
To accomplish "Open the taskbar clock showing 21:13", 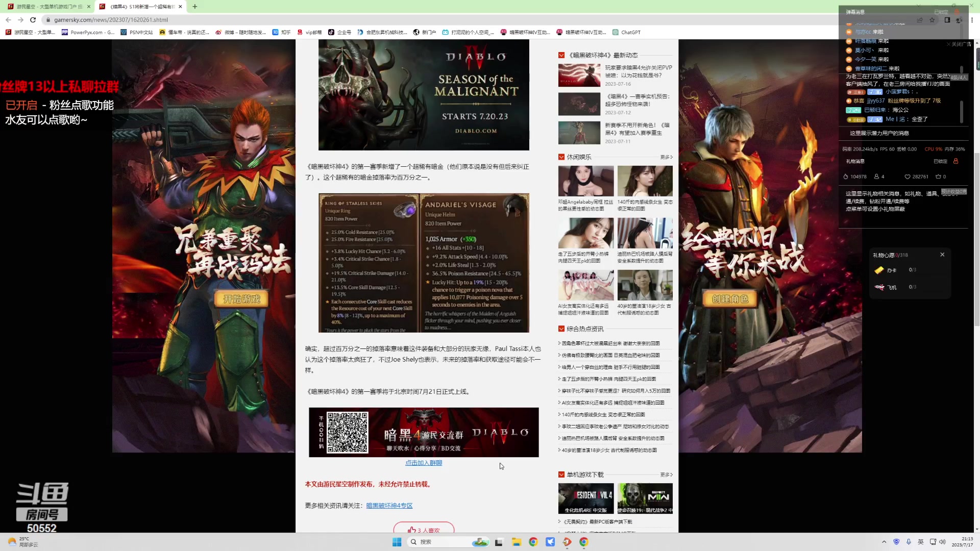I will 963,542.
